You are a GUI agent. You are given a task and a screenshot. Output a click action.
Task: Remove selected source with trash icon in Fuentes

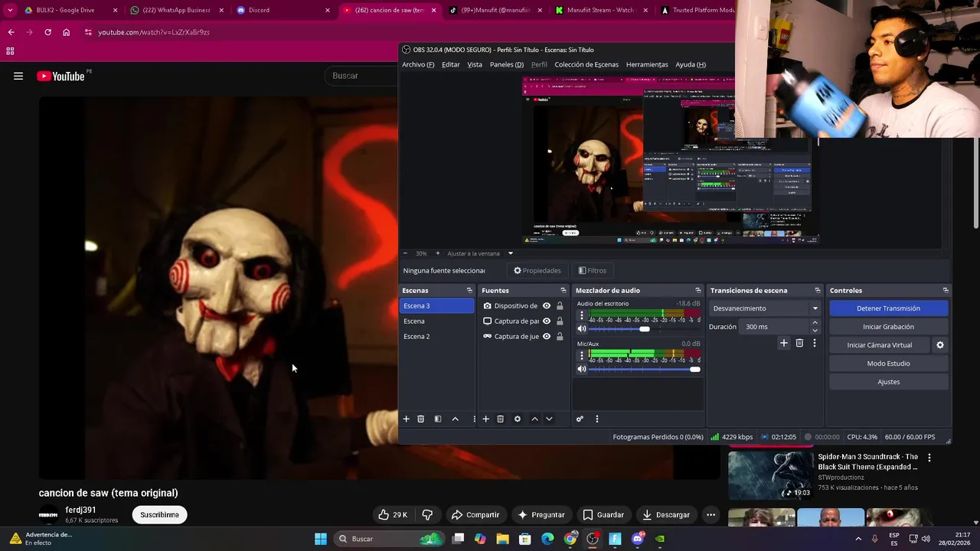[500, 419]
